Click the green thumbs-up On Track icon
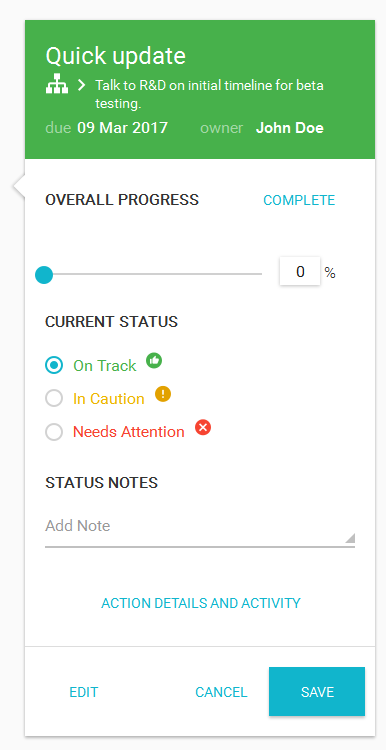This screenshot has width=386, height=750. coord(154,361)
